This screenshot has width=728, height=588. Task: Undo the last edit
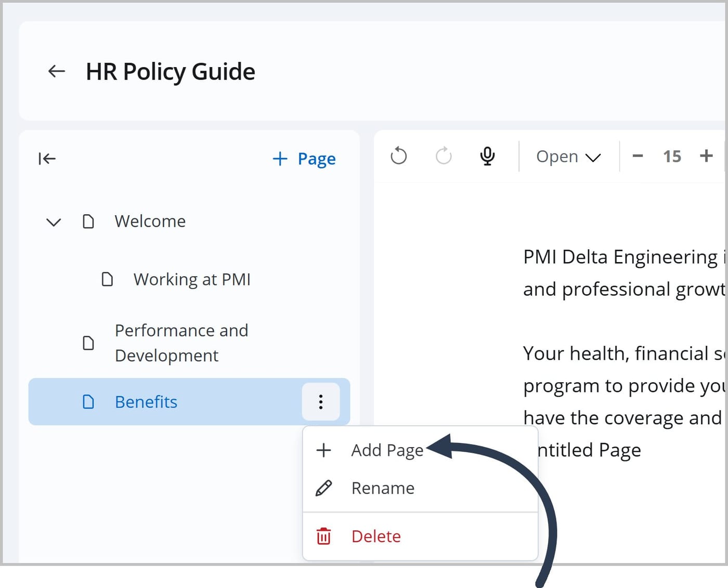pyautogui.click(x=399, y=155)
